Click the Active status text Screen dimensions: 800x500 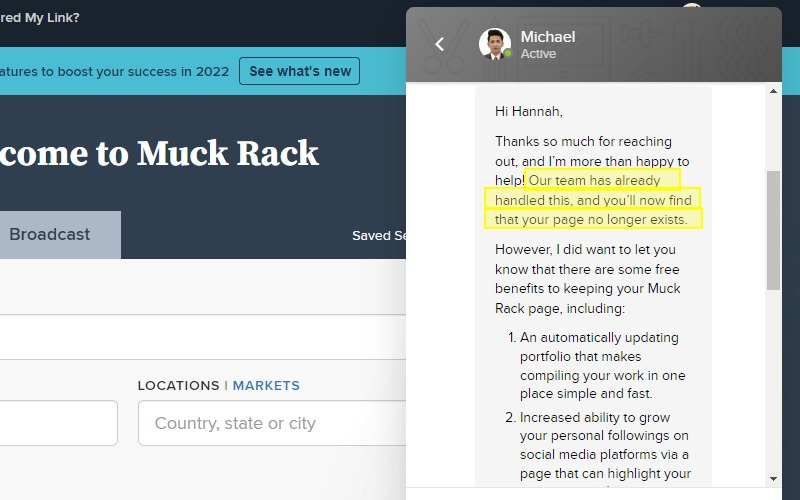click(538, 54)
